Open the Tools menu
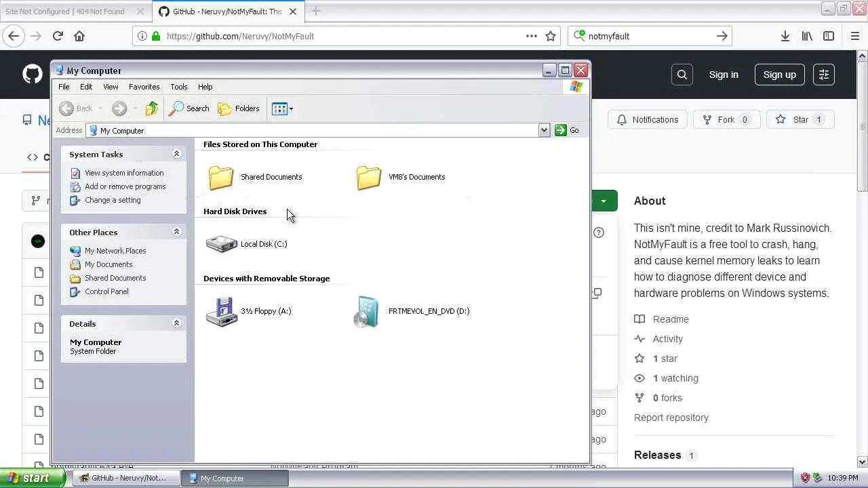This screenshot has width=868, height=488. (179, 87)
